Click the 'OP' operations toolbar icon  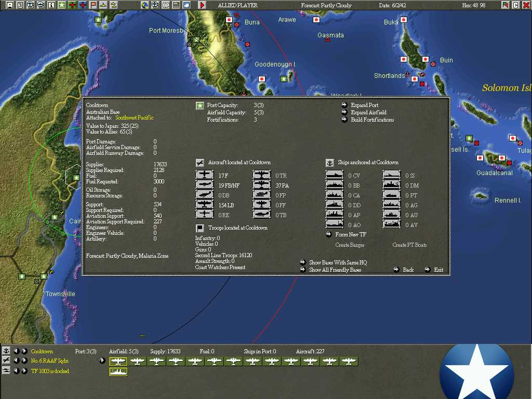pyautogui.click(x=166, y=5)
